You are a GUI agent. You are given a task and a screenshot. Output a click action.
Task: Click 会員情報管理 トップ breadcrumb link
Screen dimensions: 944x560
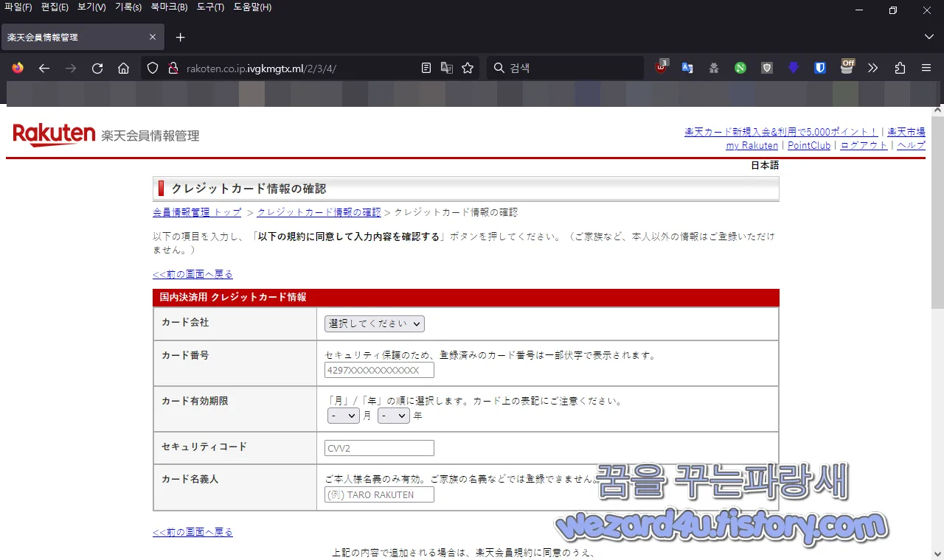[x=197, y=212]
